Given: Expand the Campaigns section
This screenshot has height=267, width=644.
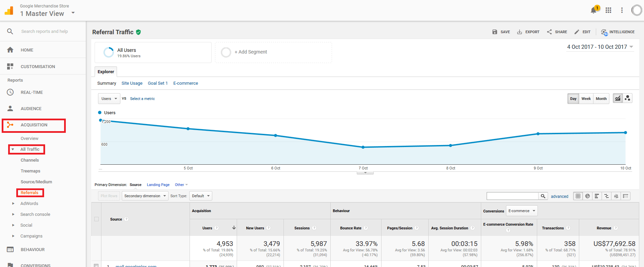Looking at the screenshot, I should click(x=13, y=236).
